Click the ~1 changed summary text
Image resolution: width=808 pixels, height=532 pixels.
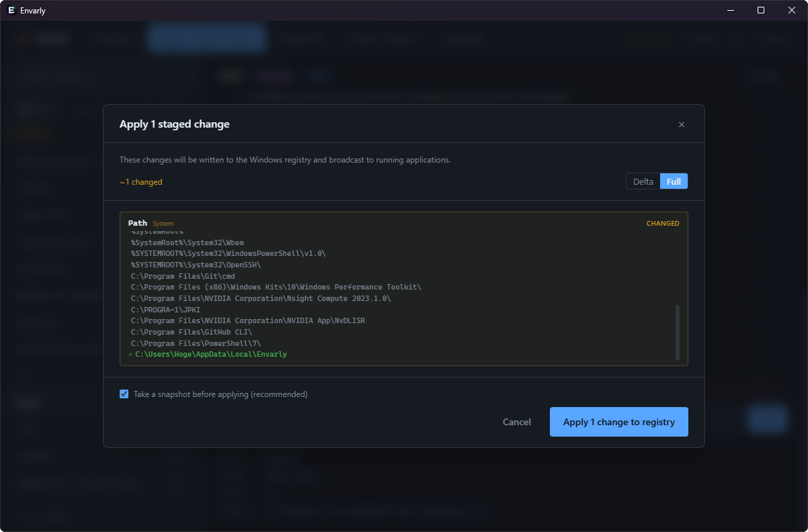[x=141, y=182]
